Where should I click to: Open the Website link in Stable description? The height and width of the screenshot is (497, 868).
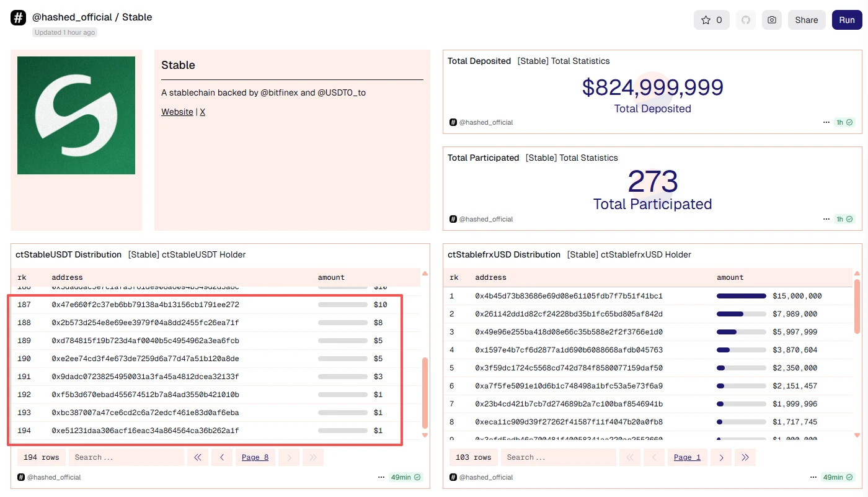click(177, 112)
